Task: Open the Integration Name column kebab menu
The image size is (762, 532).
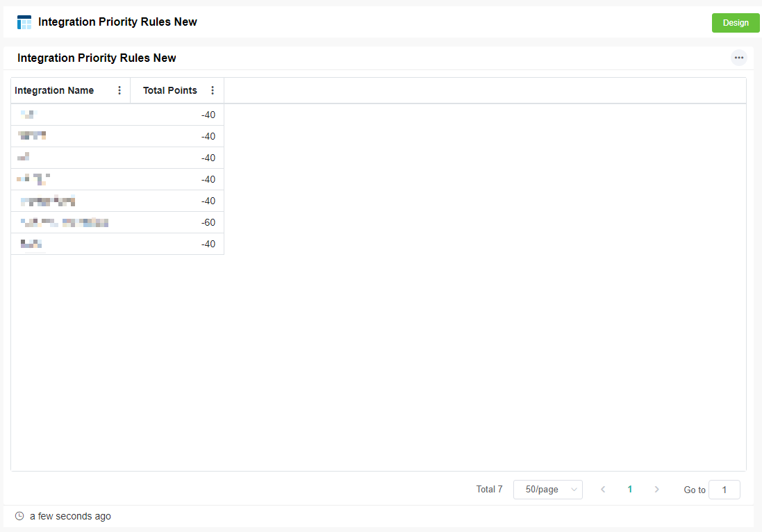Action: 119,90
